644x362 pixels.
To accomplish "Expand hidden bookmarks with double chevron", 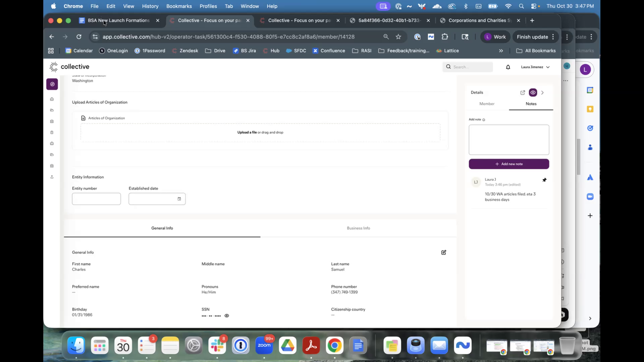I will (x=501, y=51).
